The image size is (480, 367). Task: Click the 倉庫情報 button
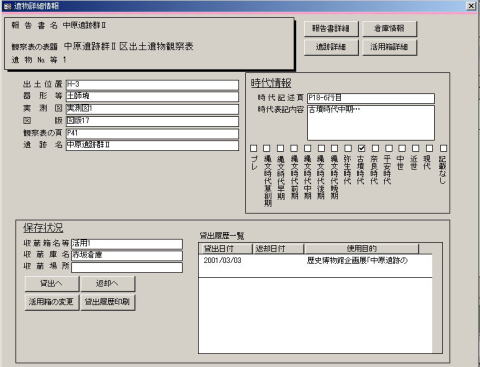click(389, 29)
